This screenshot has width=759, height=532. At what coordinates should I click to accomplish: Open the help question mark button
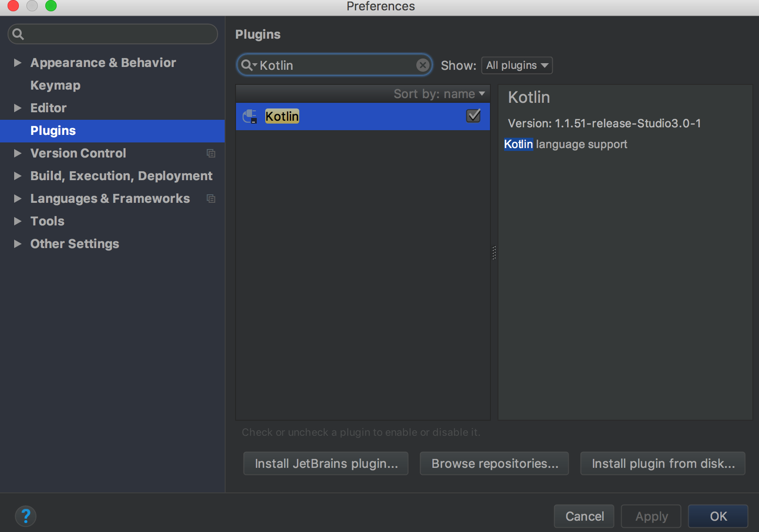(25, 516)
